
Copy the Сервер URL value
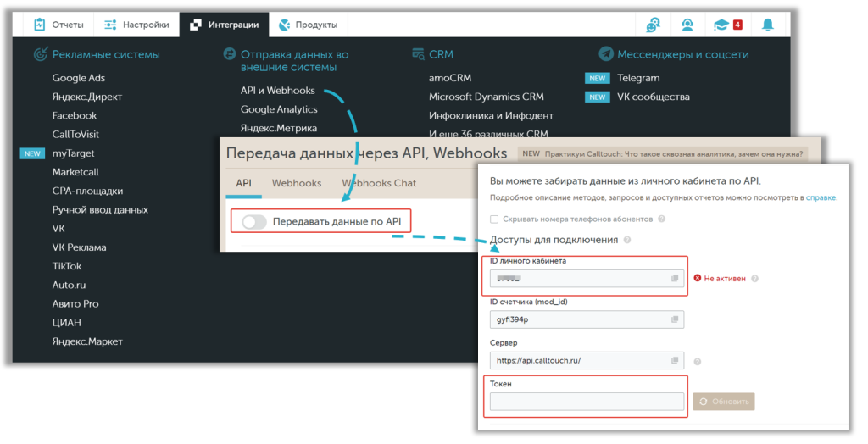[674, 360]
